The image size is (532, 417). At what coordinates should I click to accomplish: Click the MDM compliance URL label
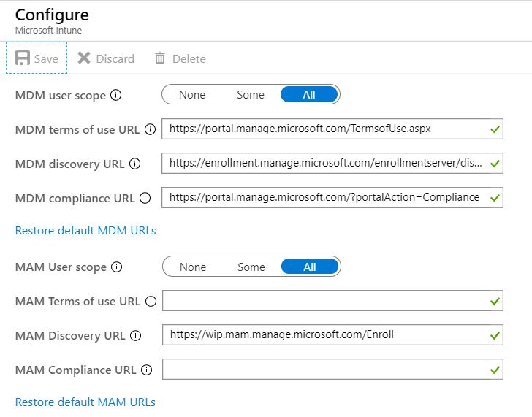(x=75, y=199)
